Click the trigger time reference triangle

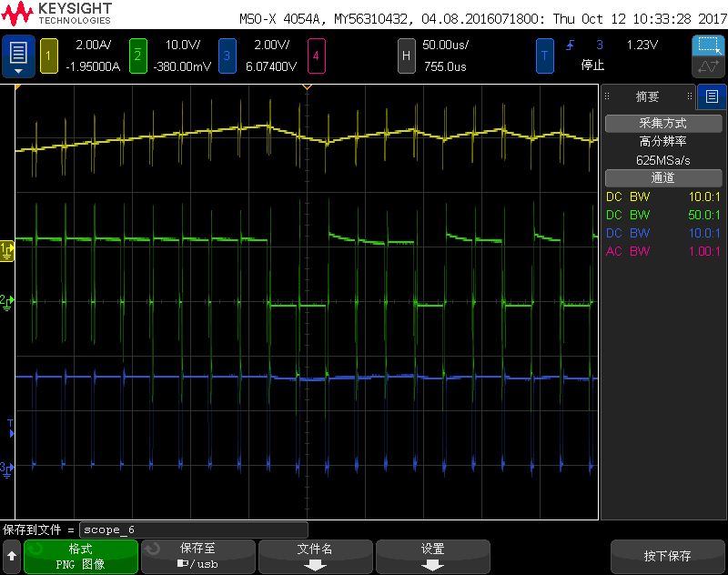(307, 86)
